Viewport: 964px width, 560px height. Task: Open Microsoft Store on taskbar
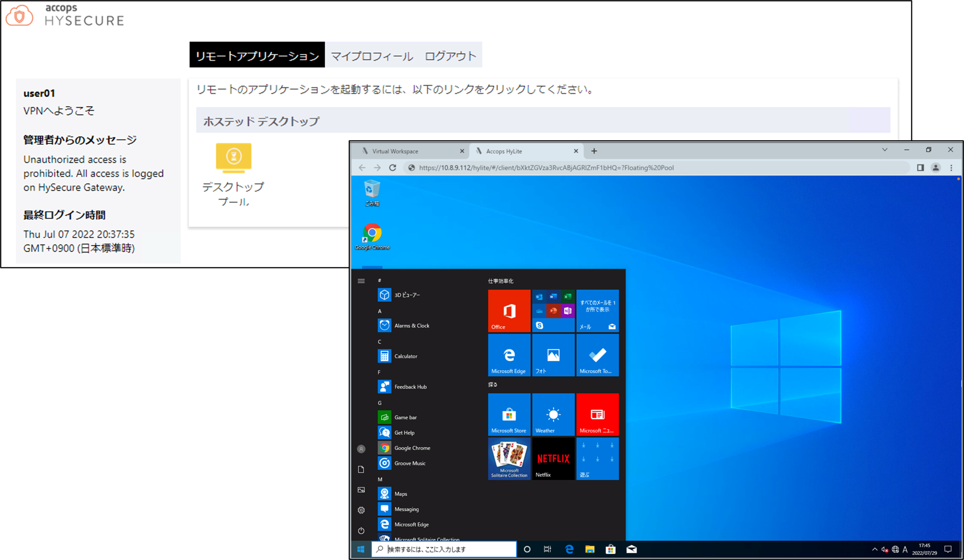coord(611,549)
